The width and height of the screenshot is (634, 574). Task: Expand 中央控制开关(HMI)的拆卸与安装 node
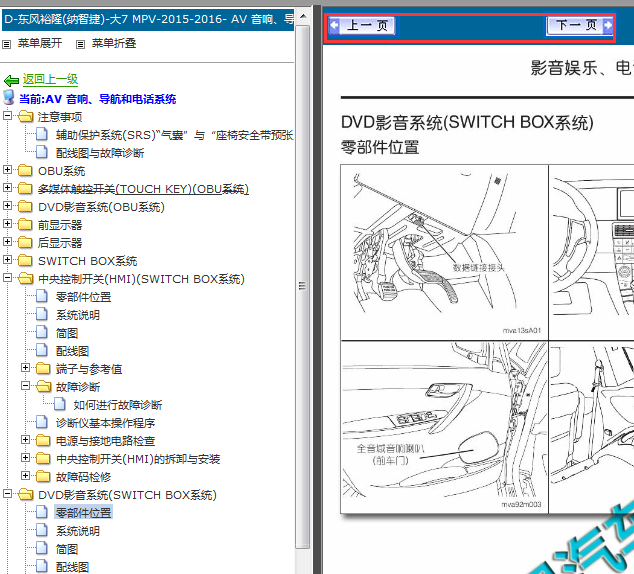coord(25,458)
